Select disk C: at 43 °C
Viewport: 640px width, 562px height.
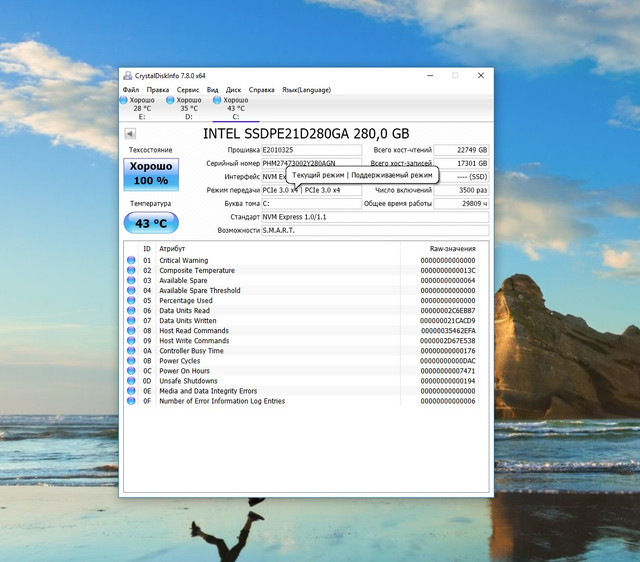tap(236, 108)
